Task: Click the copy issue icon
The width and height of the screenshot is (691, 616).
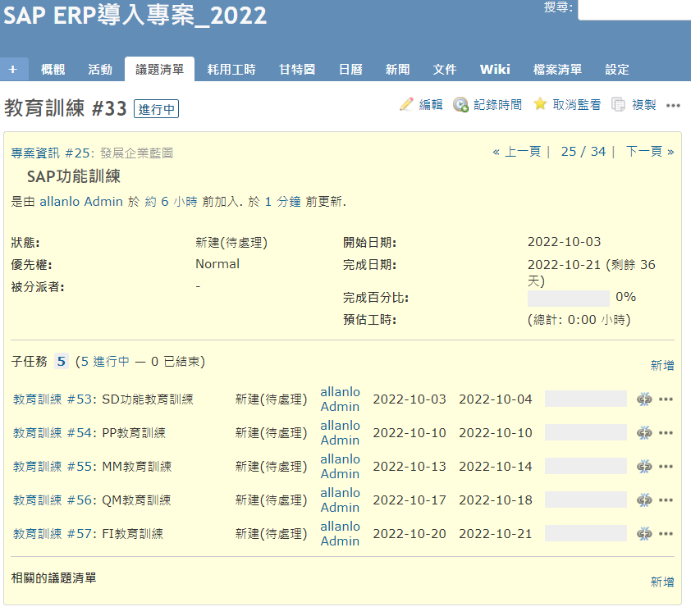Action: tap(618, 105)
